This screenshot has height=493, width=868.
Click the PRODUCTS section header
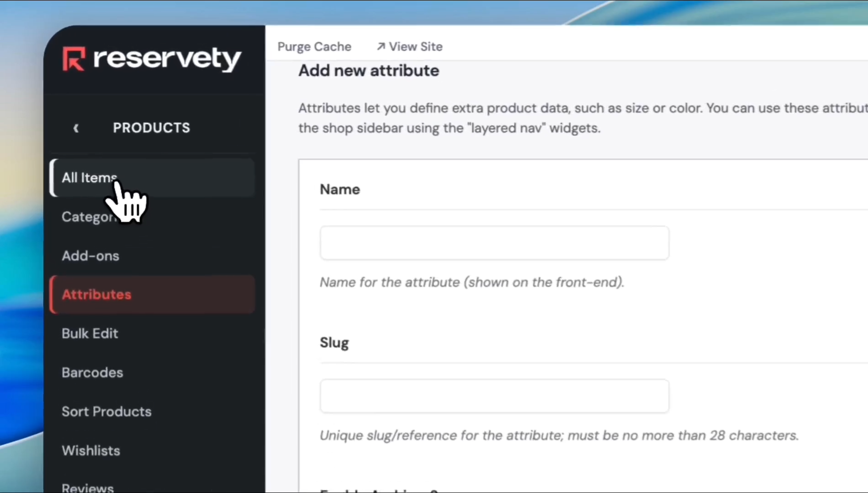[x=151, y=128]
